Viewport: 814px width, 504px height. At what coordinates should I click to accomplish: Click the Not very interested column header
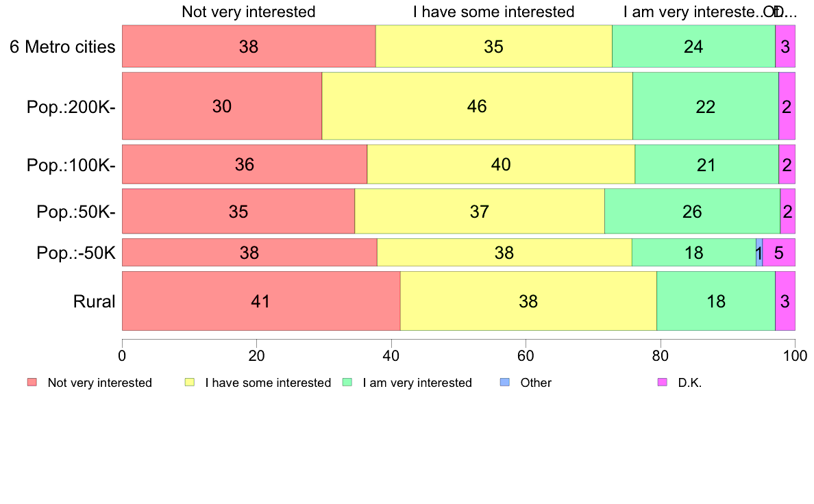click(249, 12)
